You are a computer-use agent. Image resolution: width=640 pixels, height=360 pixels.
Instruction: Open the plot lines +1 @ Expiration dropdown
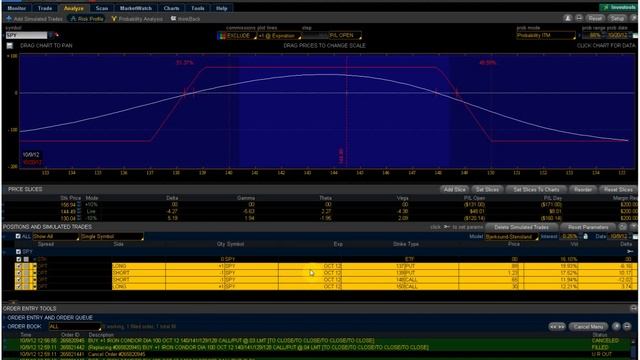279,36
